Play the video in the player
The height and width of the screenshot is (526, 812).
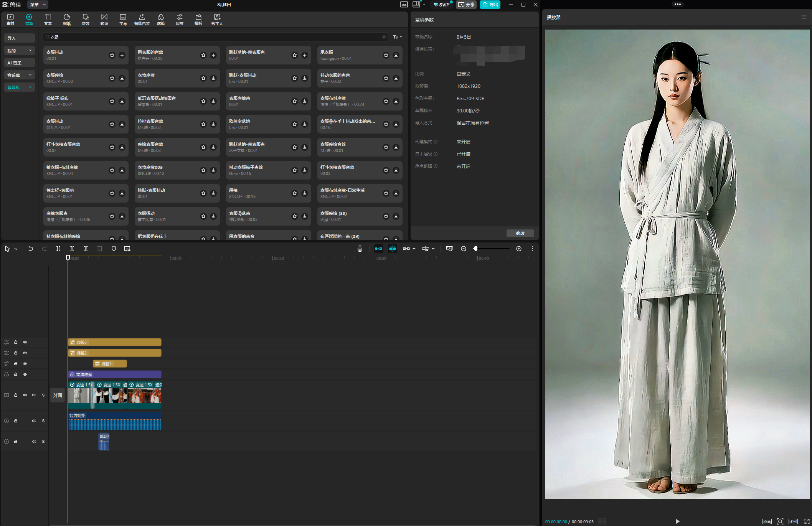(x=678, y=521)
